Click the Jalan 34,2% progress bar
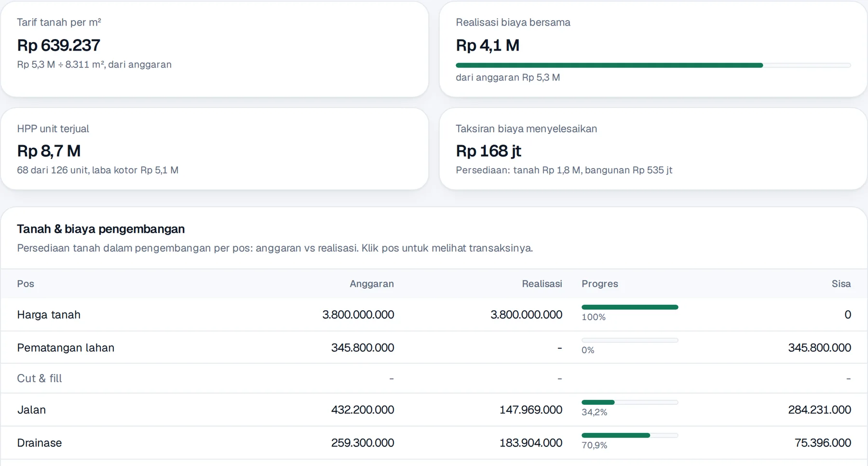Image resolution: width=868 pixels, height=466 pixels. point(630,402)
